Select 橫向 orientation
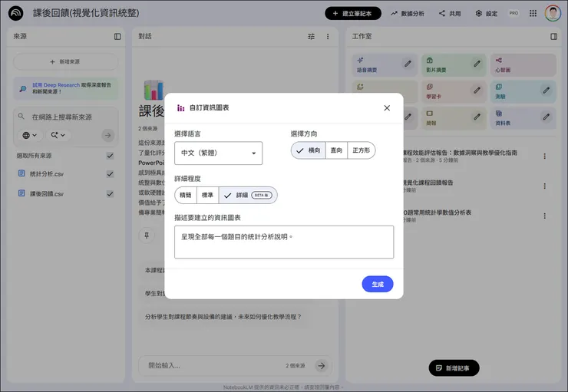This screenshot has width=568, height=392. point(309,150)
